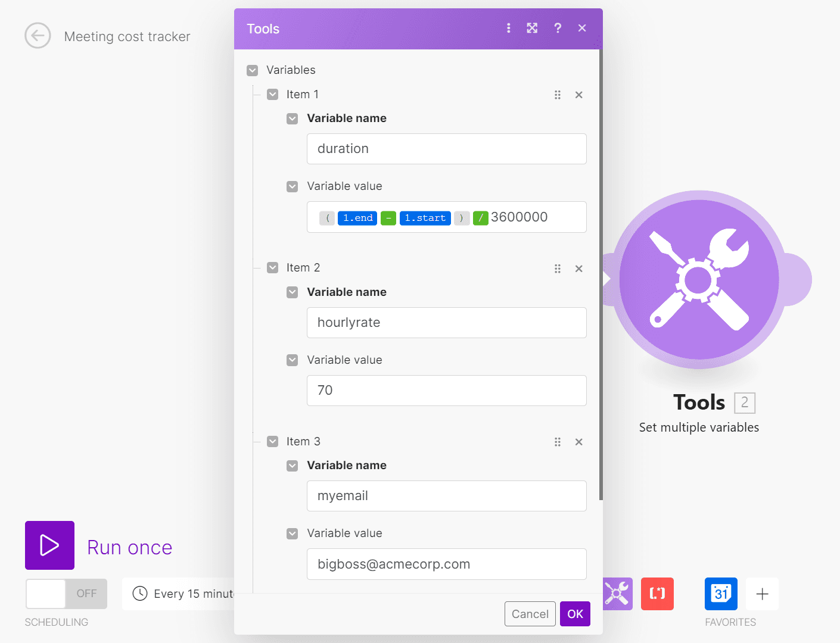
Task: Add a new favorite with plus icon
Action: tap(762, 594)
